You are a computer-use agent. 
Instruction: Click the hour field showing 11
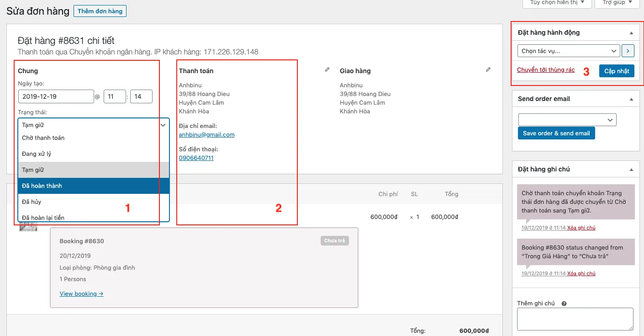tap(115, 96)
